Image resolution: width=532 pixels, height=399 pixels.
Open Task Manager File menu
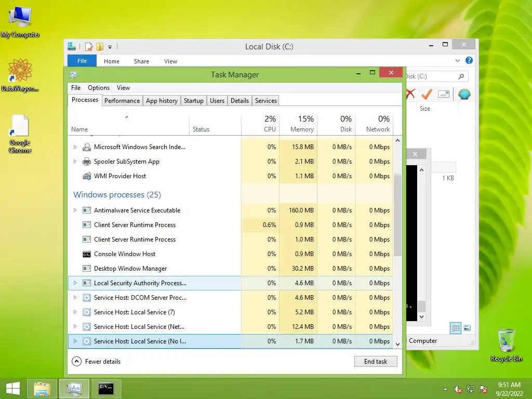click(76, 87)
